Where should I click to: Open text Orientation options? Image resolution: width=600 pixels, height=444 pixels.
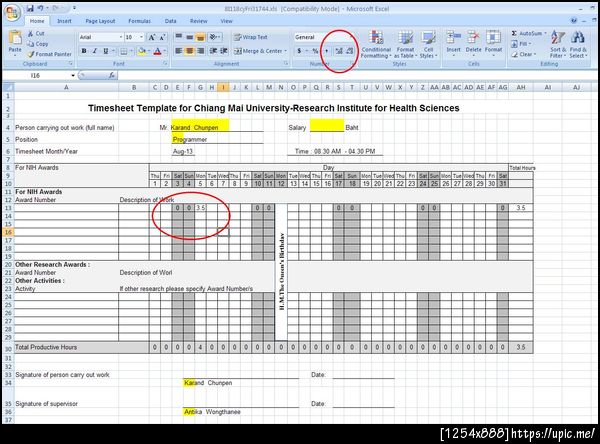(215, 37)
